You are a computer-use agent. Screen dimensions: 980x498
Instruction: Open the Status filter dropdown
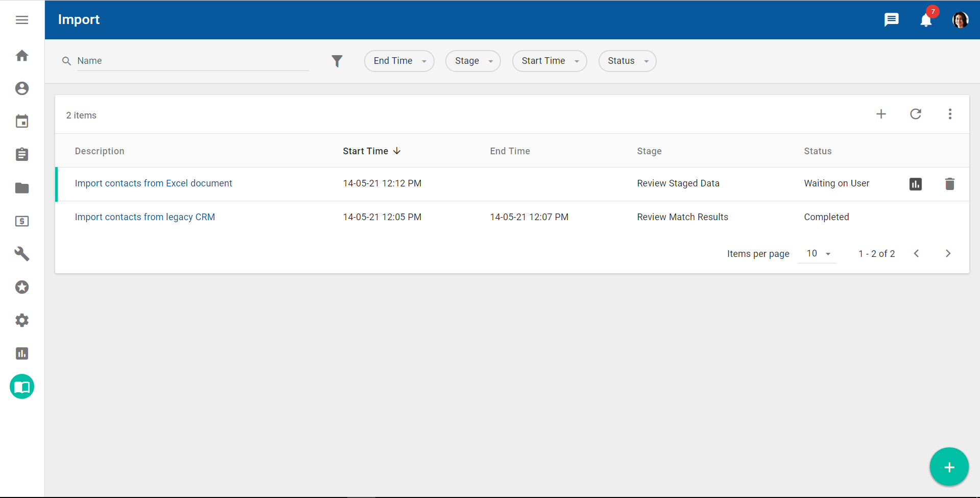coord(627,61)
